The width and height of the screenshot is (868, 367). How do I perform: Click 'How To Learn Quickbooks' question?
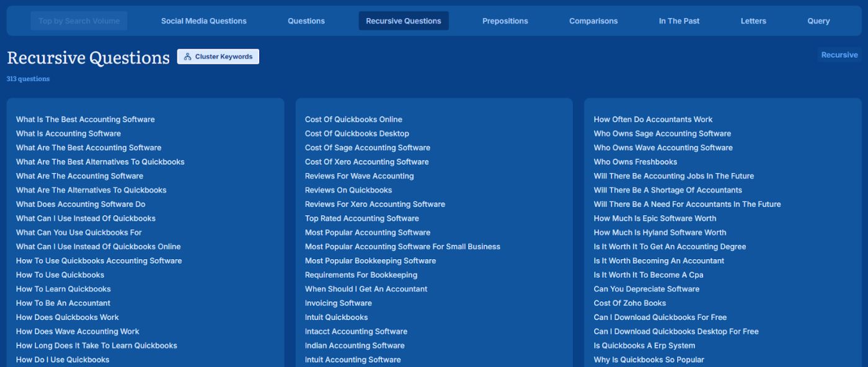(63, 289)
